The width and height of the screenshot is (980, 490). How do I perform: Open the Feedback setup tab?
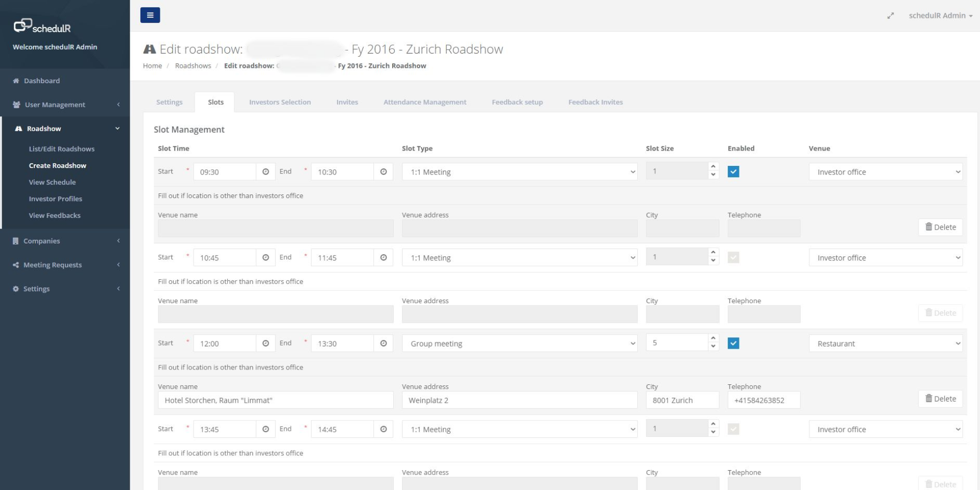point(517,102)
